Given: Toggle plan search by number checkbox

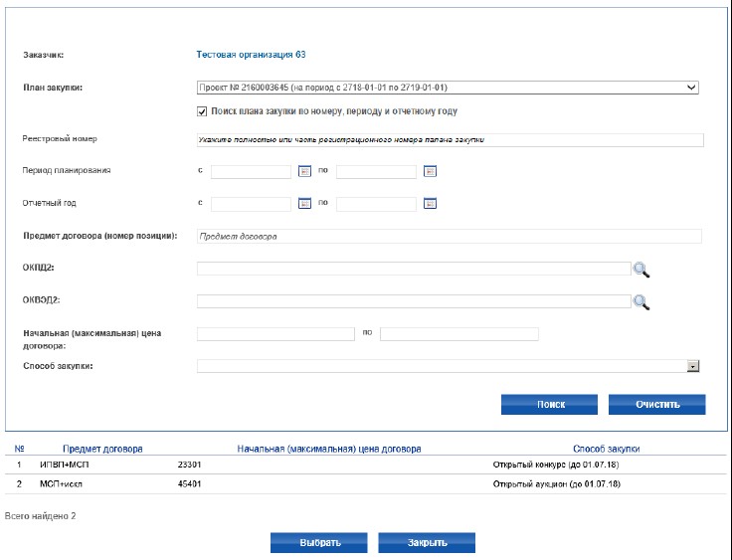Looking at the screenshot, I should coord(203,111).
